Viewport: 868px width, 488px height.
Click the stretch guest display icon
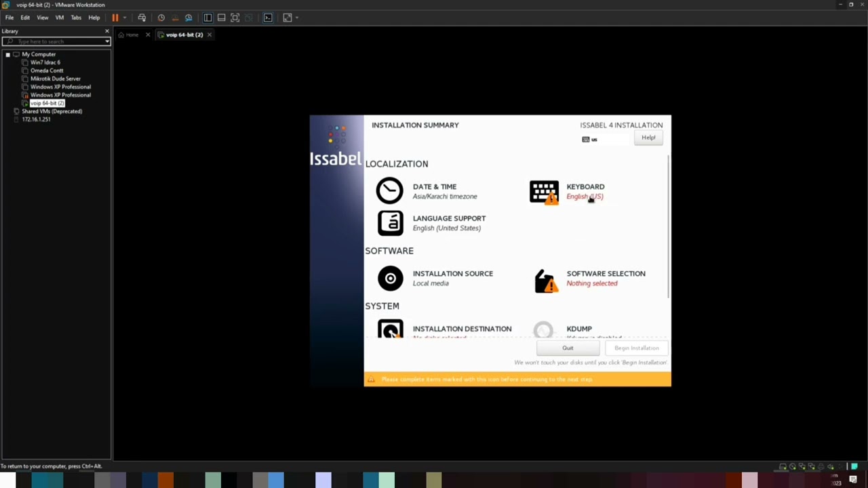pos(287,18)
